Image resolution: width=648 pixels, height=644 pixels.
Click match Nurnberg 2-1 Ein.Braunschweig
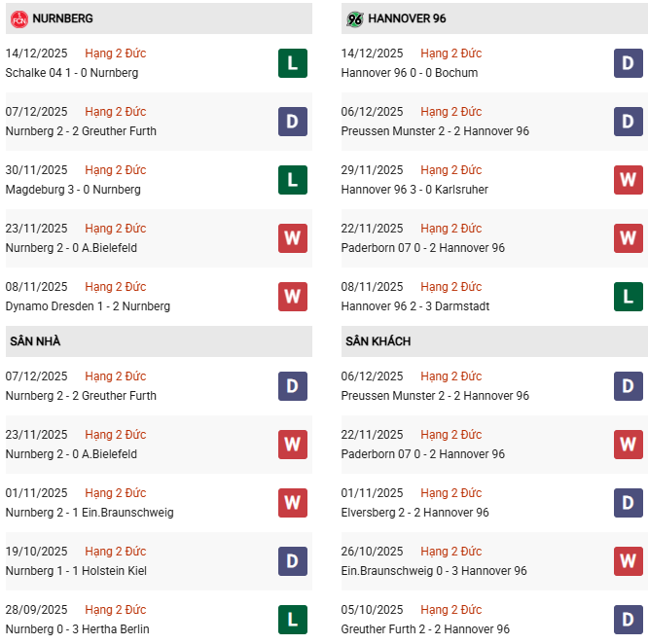tap(90, 513)
